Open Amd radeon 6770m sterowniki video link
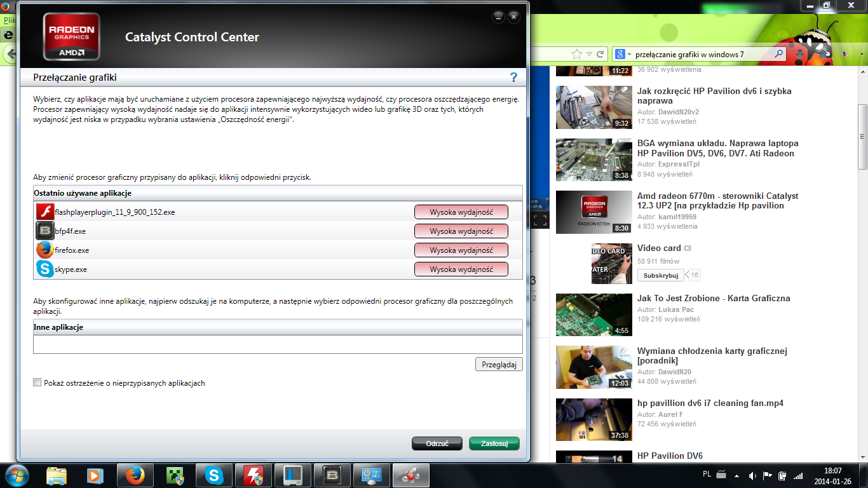Viewport: 868px width, 488px height. [718, 201]
